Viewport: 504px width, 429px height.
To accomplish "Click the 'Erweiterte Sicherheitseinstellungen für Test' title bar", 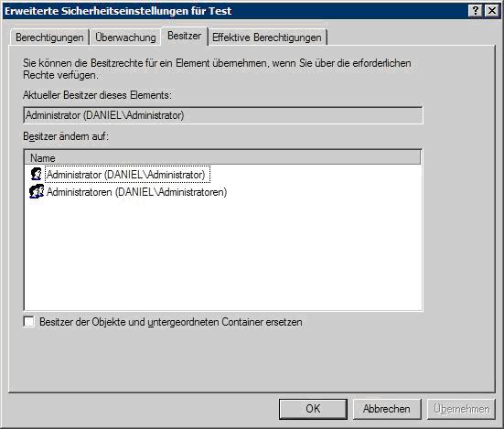I will click(x=118, y=11).
